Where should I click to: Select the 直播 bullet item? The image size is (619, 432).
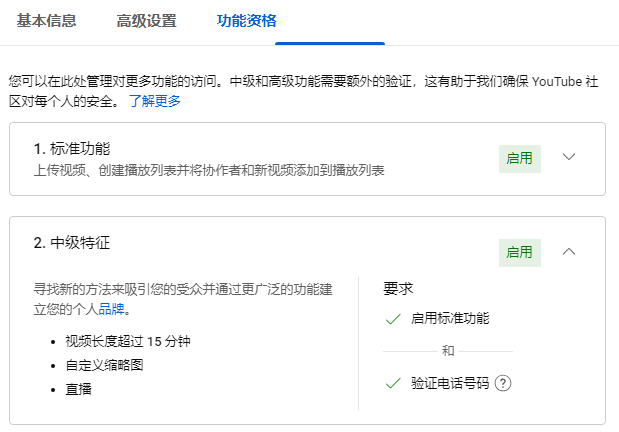(x=79, y=389)
